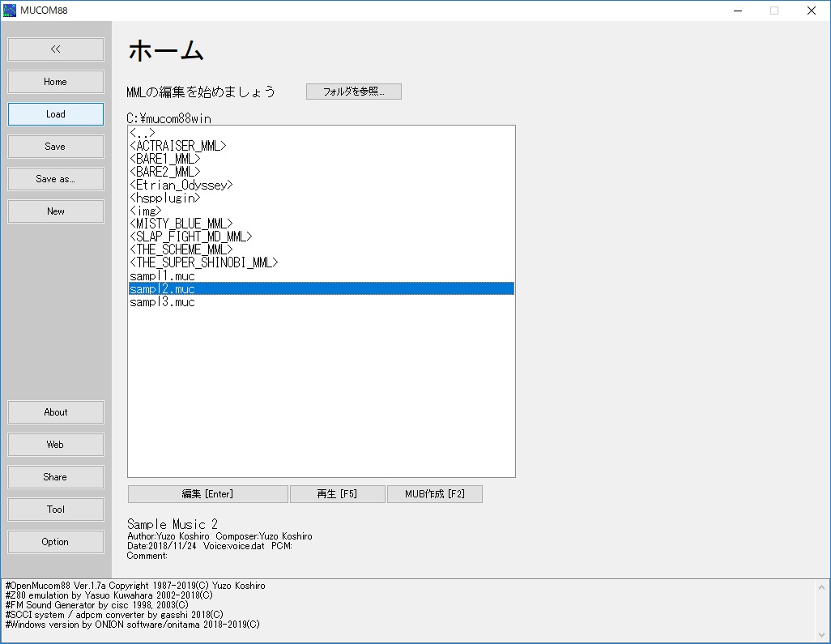Open the Web button
The width and height of the screenshot is (831, 644).
pyautogui.click(x=56, y=444)
